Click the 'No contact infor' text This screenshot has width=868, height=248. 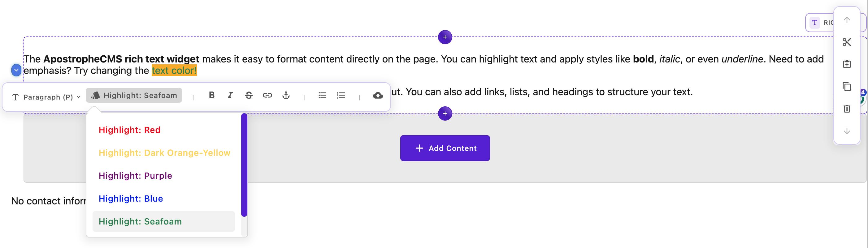pyautogui.click(x=49, y=201)
